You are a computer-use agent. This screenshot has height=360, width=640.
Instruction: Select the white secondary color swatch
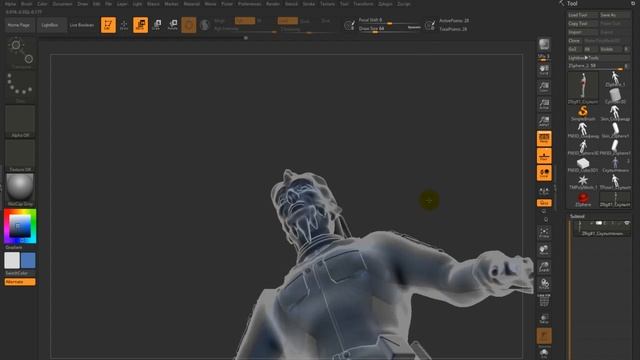tap(12, 260)
